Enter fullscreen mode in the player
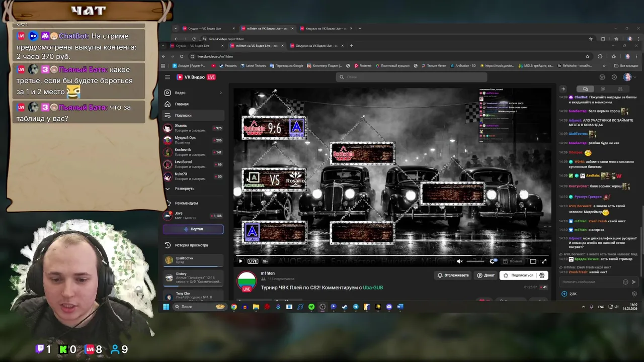This screenshot has width=644, height=362. [544, 261]
